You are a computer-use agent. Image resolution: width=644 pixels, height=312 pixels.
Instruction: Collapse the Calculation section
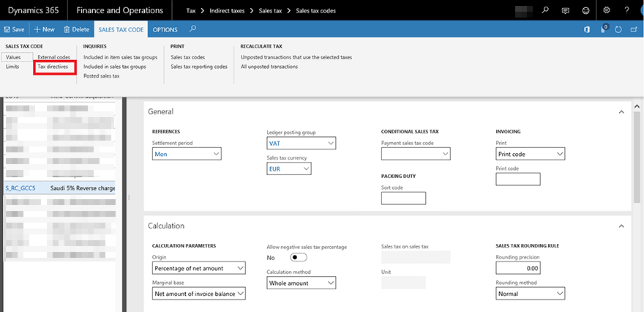(x=621, y=226)
